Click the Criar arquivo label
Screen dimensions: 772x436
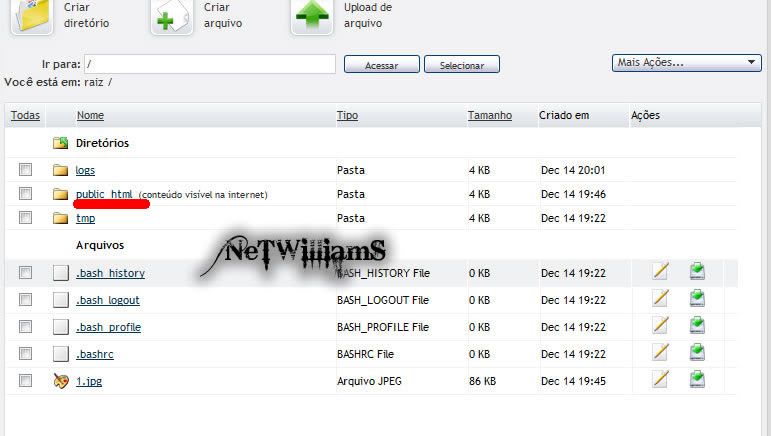click(x=223, y=15)
